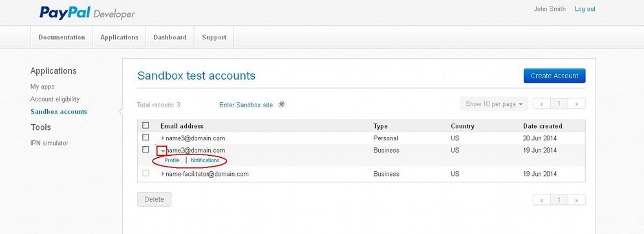Click the Type column header
The image size is (644, 234).
click(380, 126)
